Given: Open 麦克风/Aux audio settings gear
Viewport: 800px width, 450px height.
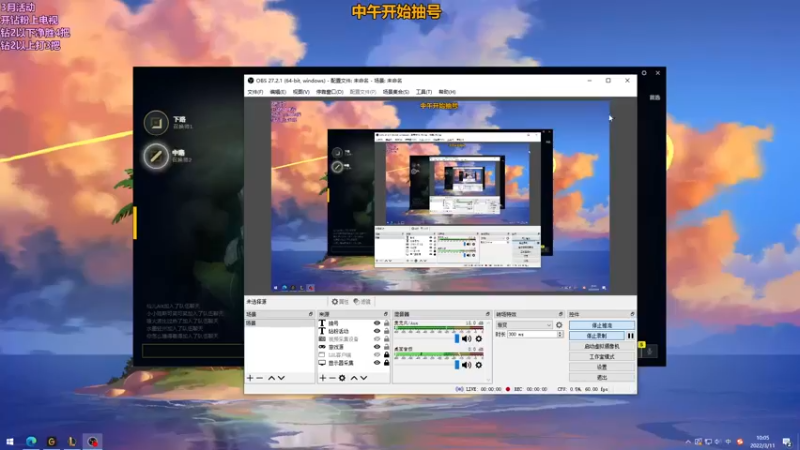Looking at the screenshot, I should coord(479,338).
